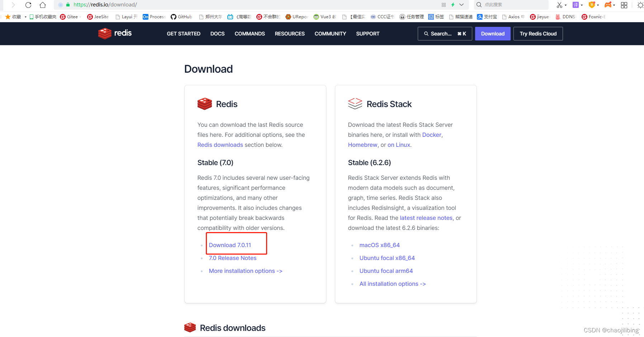Click the sun brightness icon
The height and width of the screenshot is (337, 644).
coord(640,5)
